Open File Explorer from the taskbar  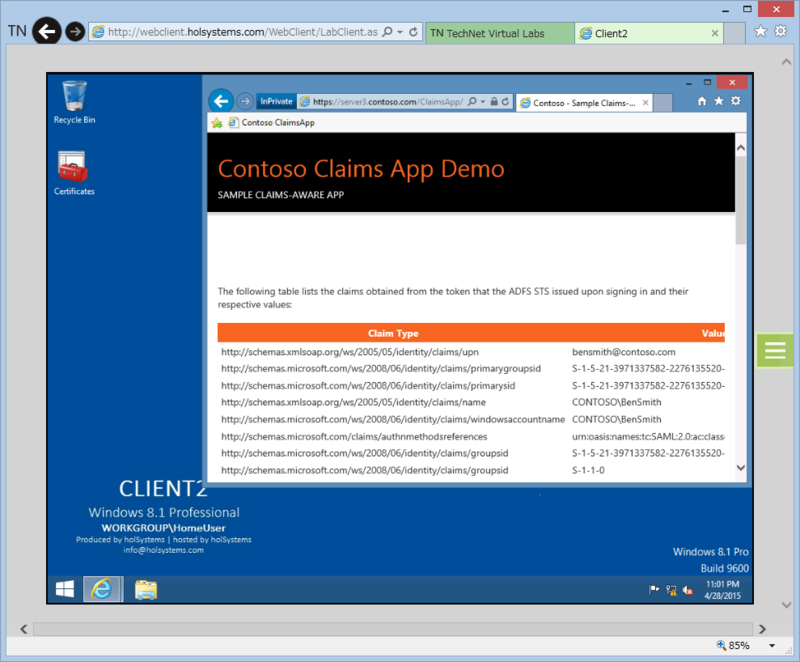coord(146,590)
